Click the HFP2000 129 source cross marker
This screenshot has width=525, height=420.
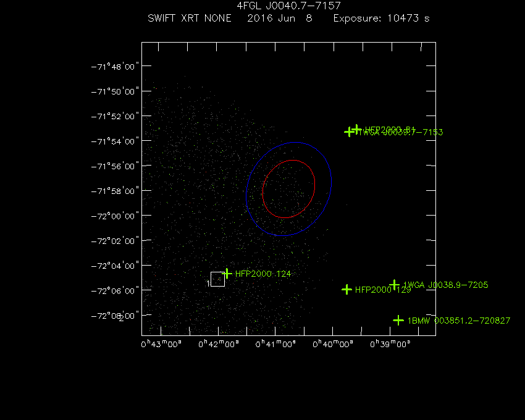click(x=347, y=290)
